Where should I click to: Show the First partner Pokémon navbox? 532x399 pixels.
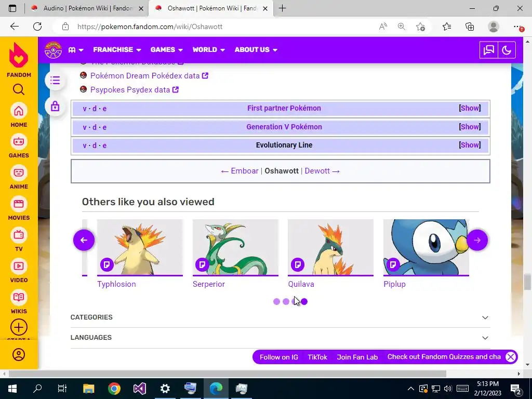tap(470, 108)
